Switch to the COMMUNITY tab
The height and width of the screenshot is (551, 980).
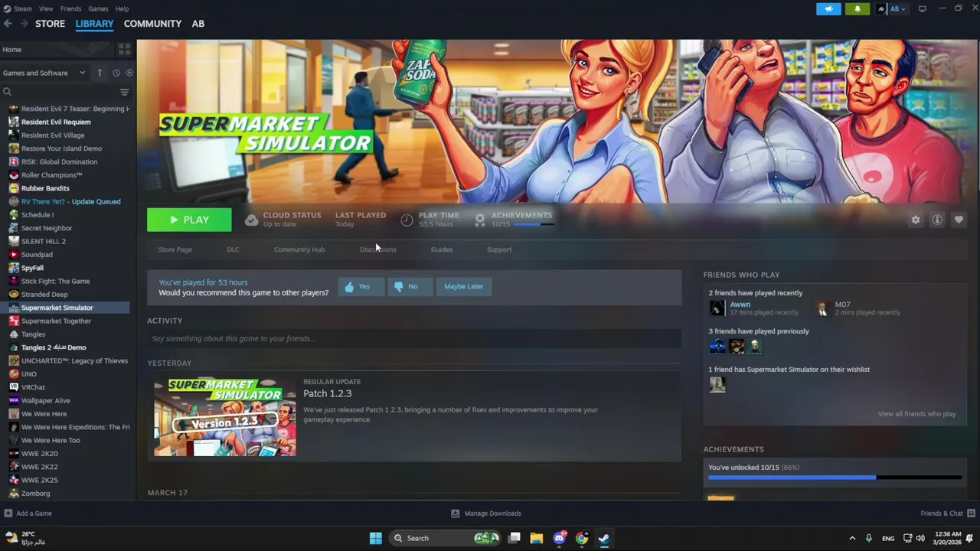(152, 24)
